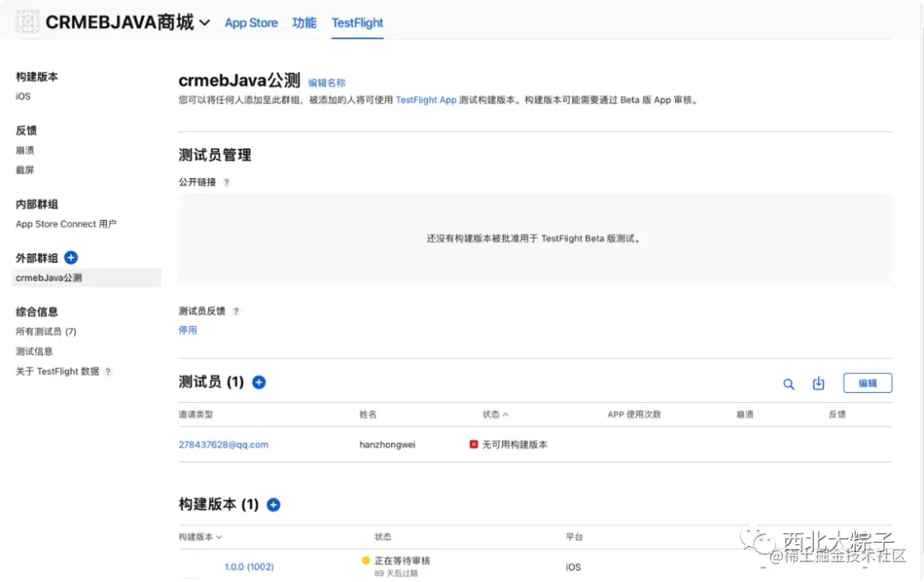This screenshot has width=924, height=582.
Task: Click help icon next to 测试员反馈
Action: click(x=236, y=312)
